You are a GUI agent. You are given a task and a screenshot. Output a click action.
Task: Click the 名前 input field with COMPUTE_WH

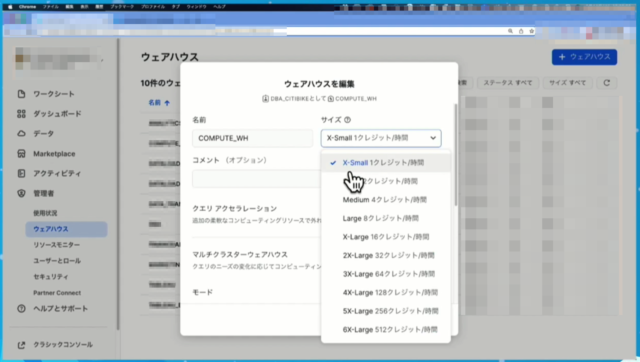[x=253, y=138]
